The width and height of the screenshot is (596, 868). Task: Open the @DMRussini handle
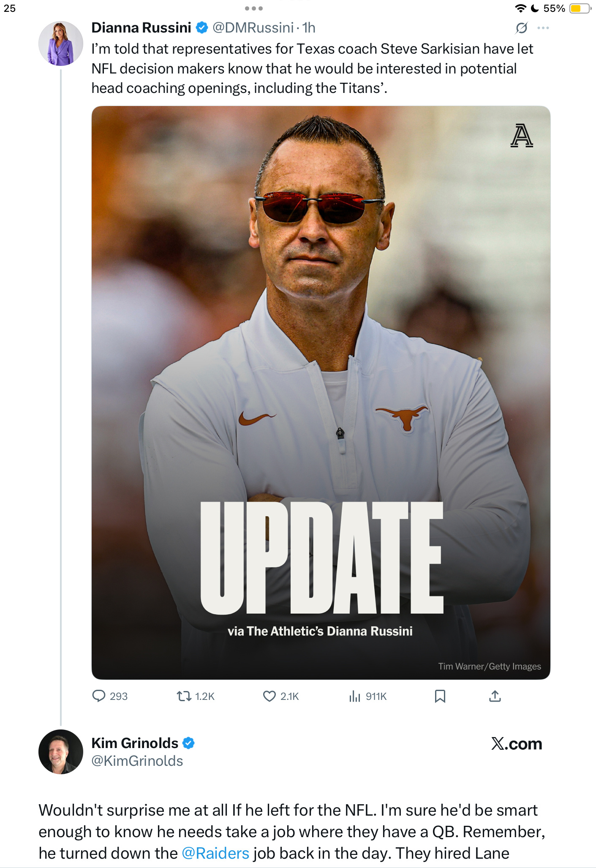pos(253,28)
